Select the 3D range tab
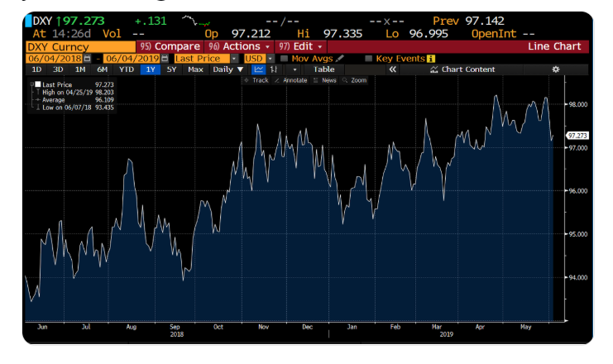This screenshot has width=613, height=364. 58,69
